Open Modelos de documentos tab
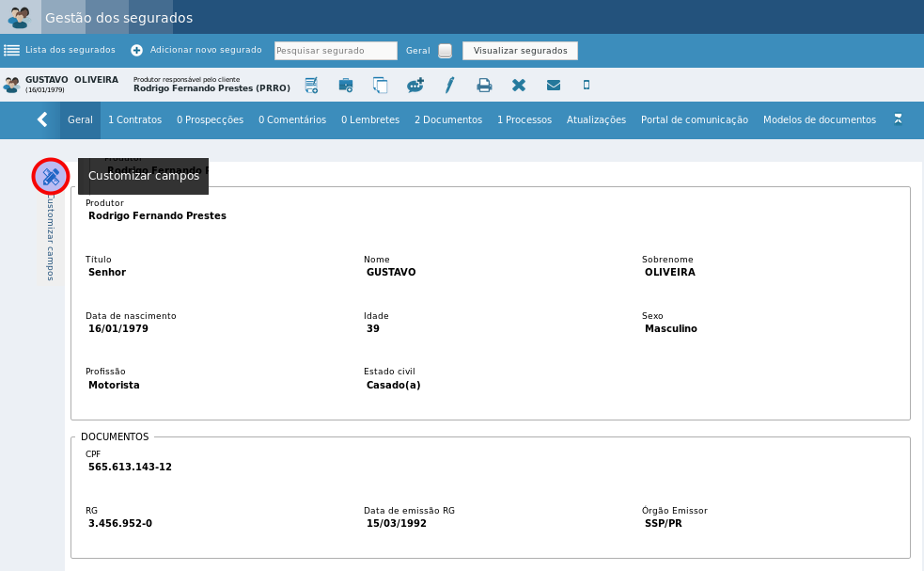This screenshot has height=571, width=924. (820, 119)
